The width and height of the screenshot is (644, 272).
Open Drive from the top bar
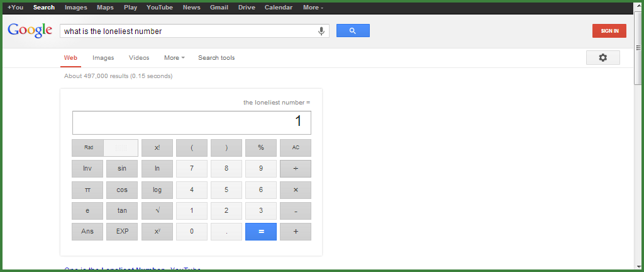(247, 8)
